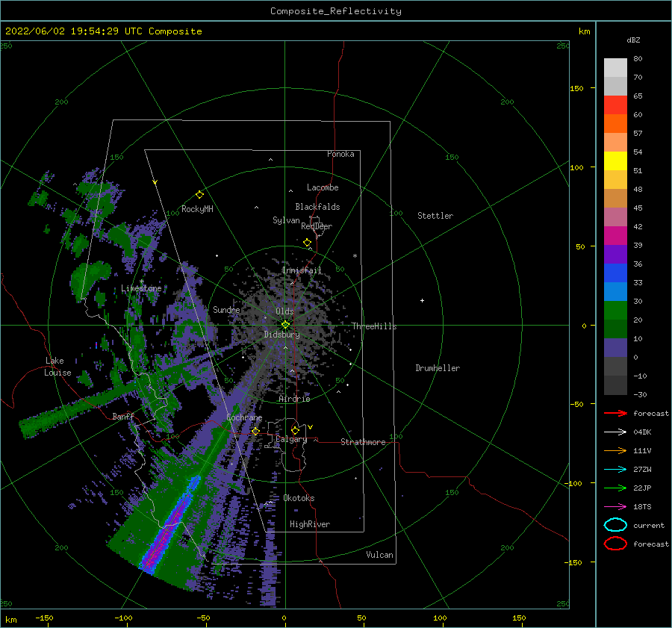Click the dBZ legend heading
This screenshot has width=672, height=628.
tap(633, 40)
